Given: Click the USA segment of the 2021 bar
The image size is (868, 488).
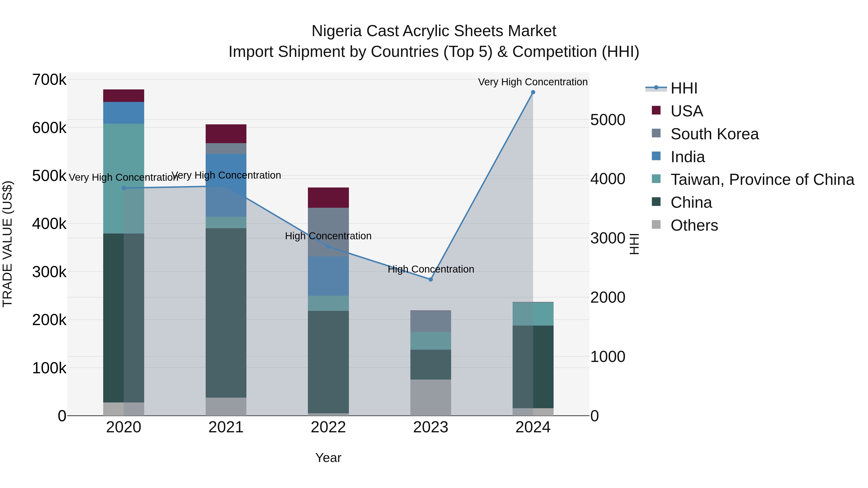Looking at the screenshot, I should pos(226,134).
